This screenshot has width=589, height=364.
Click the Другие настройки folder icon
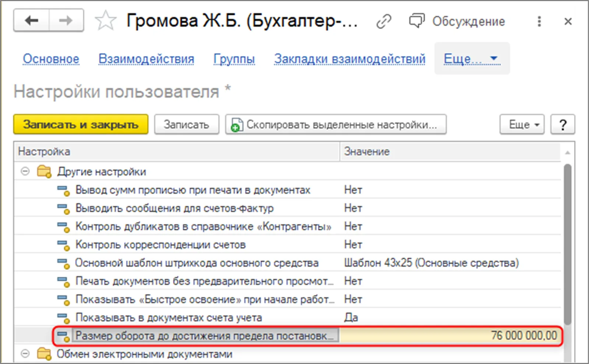tap(44, 172)
